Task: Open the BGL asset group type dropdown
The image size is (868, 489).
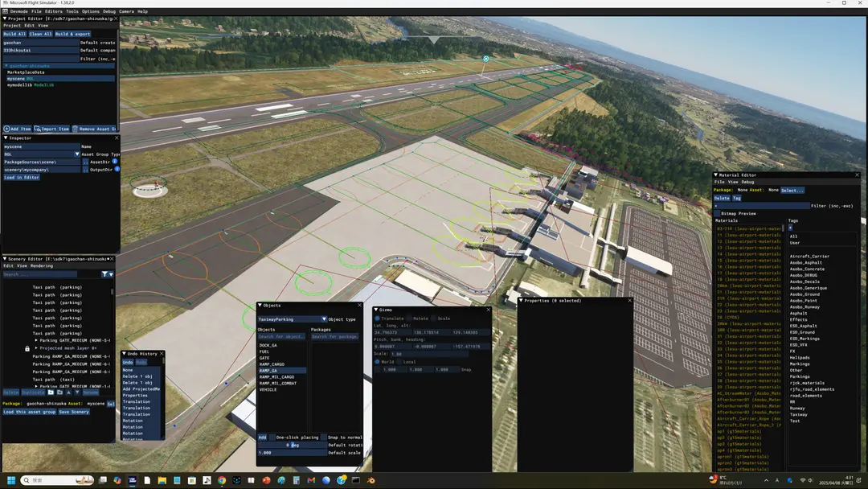Action: click(76, 154)
